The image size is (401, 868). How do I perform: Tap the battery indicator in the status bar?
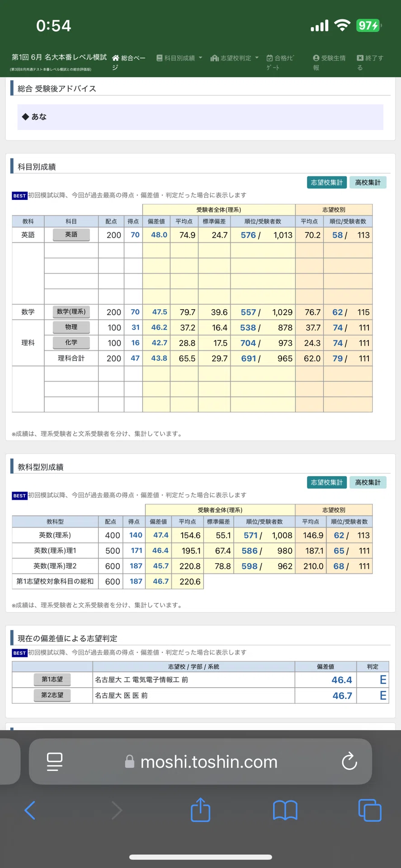pyautogui.click(x=369, y=26)
